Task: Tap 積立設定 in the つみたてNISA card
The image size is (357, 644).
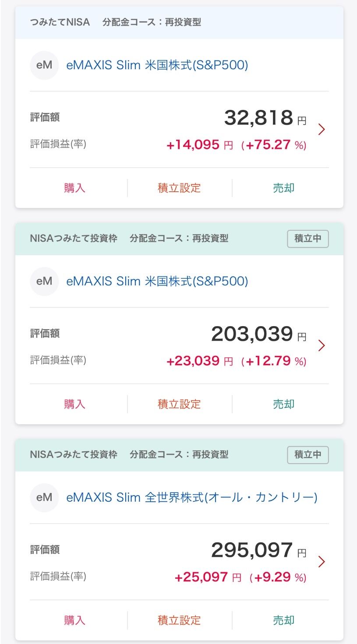Action: click(x=179, y=188)
